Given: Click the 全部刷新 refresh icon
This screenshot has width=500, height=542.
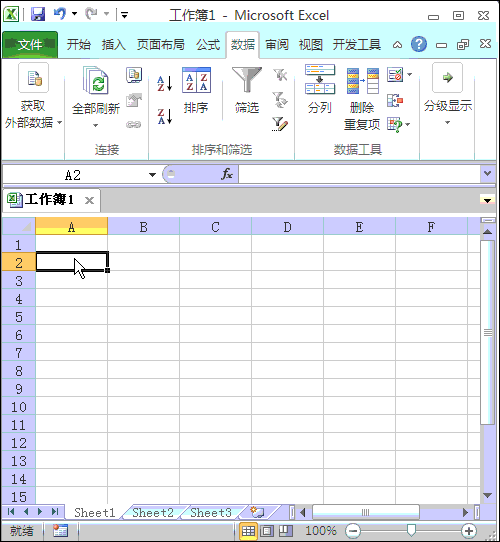Looking at the screenshot, I should click(96, 81).
